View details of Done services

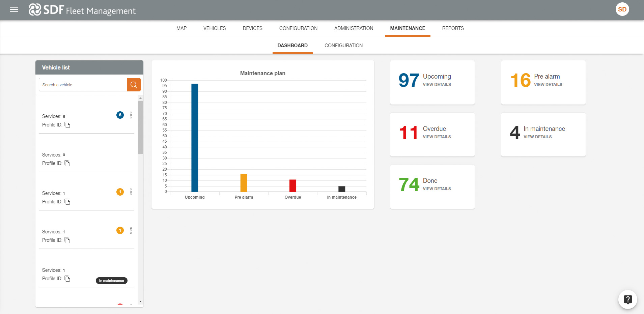pyautogui.click(x=437, y=189)
